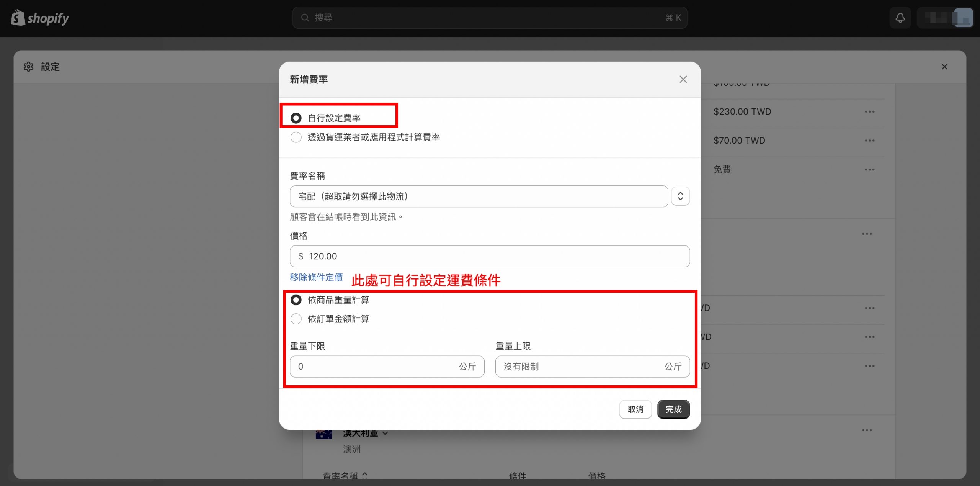Open more options for $70.00 TWD rate
Viewport: 980px width, 486px height.
point(869,141)
